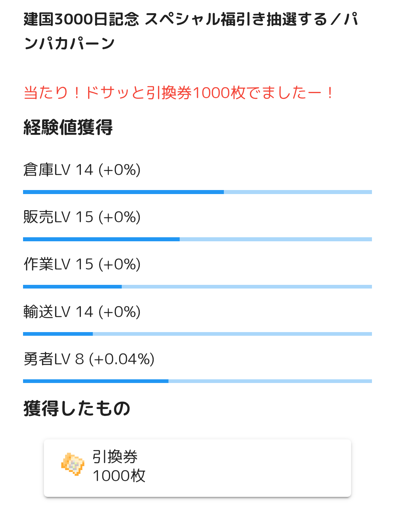Click the 建国3000日記念 title heading
Screen dimensions: 395x532
coord(190,31)
